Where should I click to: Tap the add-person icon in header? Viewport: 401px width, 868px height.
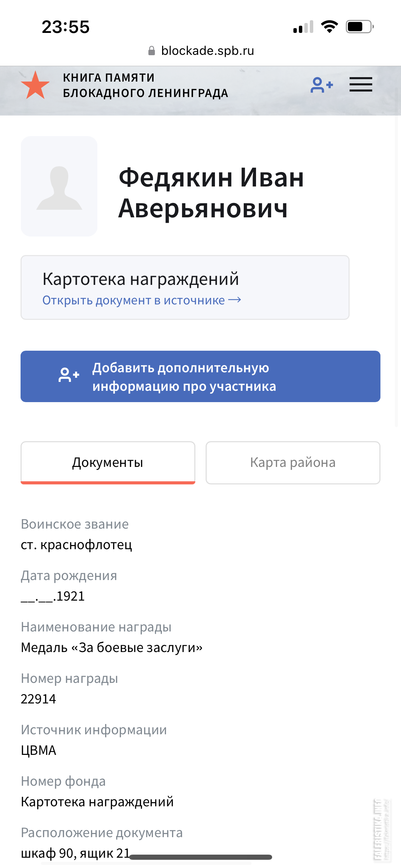coord(321,85)
